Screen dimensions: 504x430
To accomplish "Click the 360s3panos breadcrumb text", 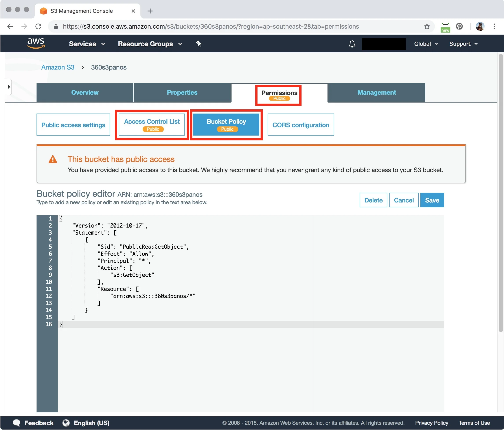I will [x=109, y=67].
